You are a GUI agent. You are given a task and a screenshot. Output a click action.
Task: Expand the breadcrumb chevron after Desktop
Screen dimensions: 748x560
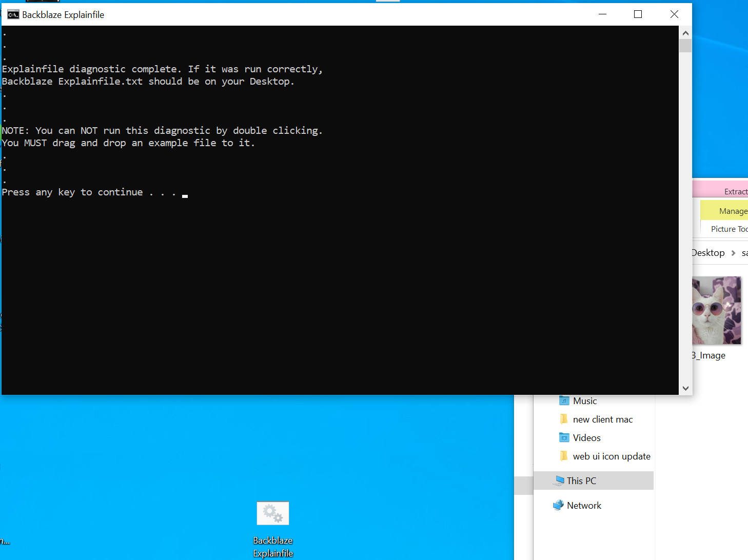point(733,253)
